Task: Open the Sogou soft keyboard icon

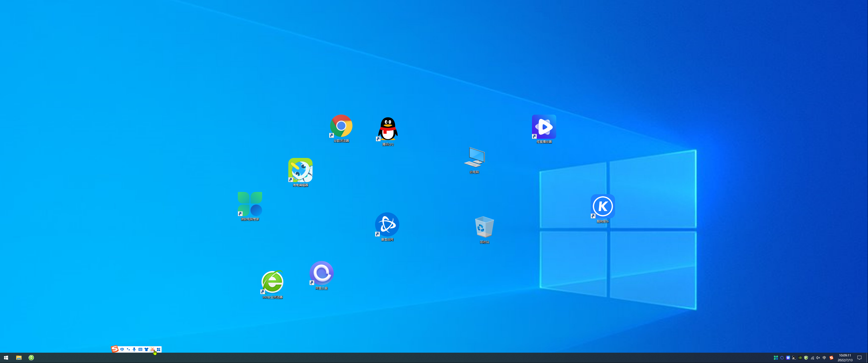Action: pyautogui.click(x=140, y=349)
